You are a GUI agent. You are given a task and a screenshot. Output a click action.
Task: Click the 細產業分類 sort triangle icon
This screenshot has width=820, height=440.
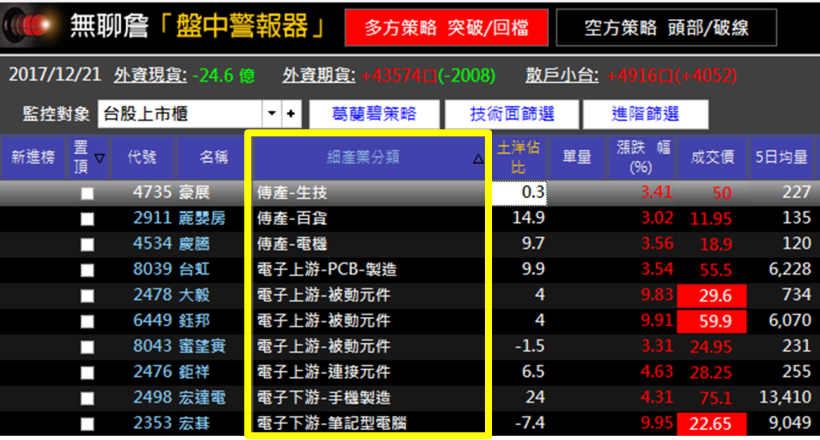(477, 159)
